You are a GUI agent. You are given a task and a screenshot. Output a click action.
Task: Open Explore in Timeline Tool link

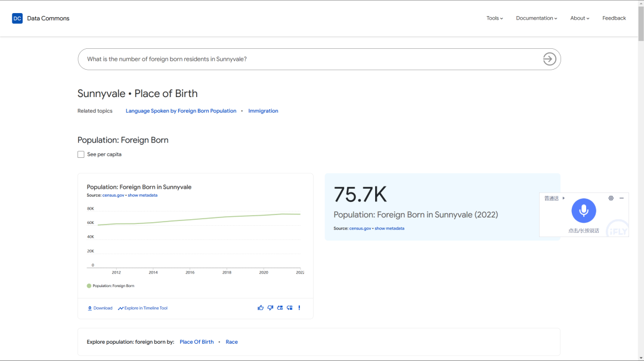tap(143, 308)
